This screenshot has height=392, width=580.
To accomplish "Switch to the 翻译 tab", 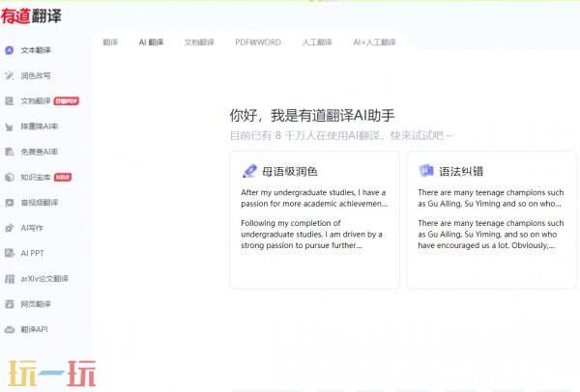I will pyautogui.click(x=110, y=42).
